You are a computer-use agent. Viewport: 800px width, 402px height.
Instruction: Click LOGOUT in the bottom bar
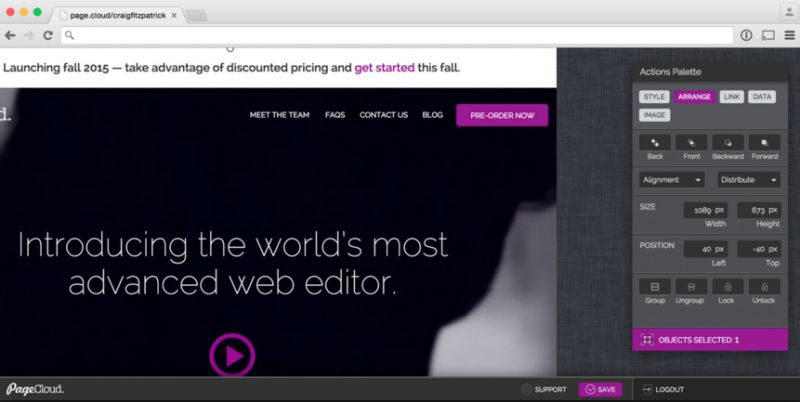pyautogui.click(x=663, y=389)
